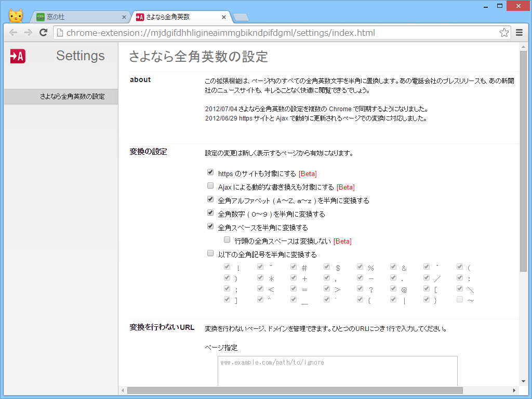Toggle the { symbol checkbox
This screenshot has width=532, height=399.
tap(360, 299)
